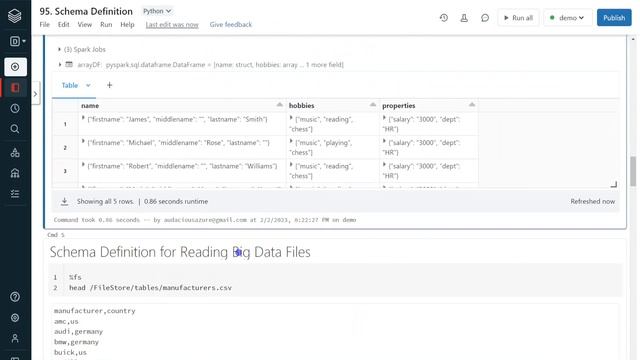Viewport: 640px width, 360px height.
Task: Open the Recents clock icon in sidebar
Action: [x=15, y=109]
